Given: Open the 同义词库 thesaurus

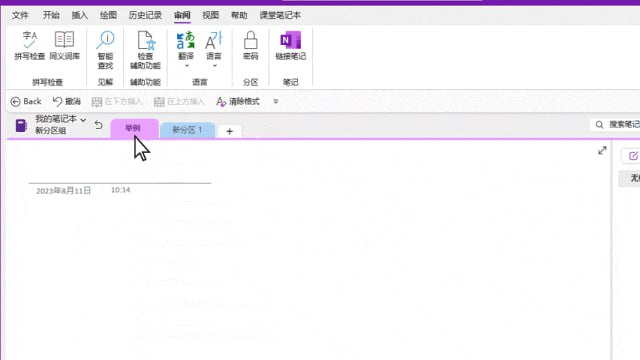Looking at the screenshot, I should coord(64,46).
